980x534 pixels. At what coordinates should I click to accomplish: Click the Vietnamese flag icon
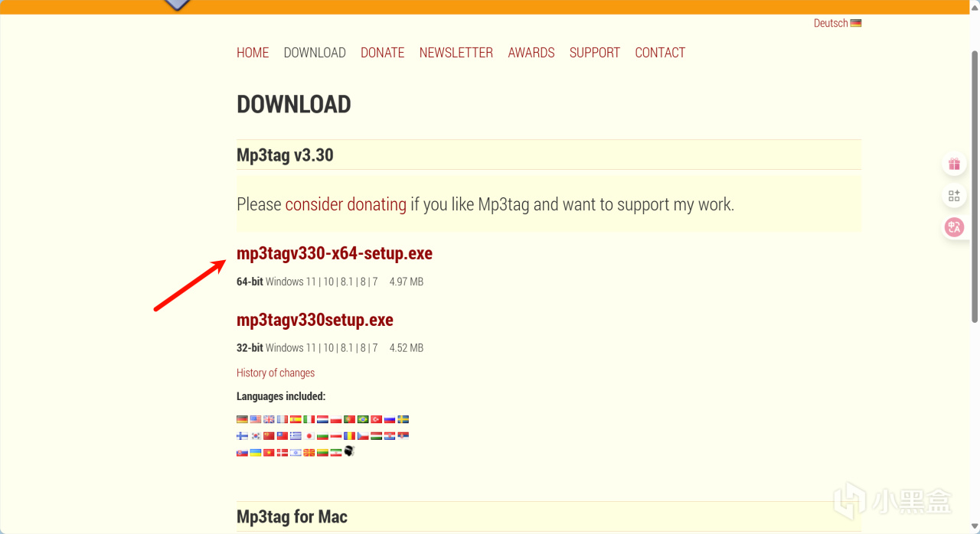(269, 453)
